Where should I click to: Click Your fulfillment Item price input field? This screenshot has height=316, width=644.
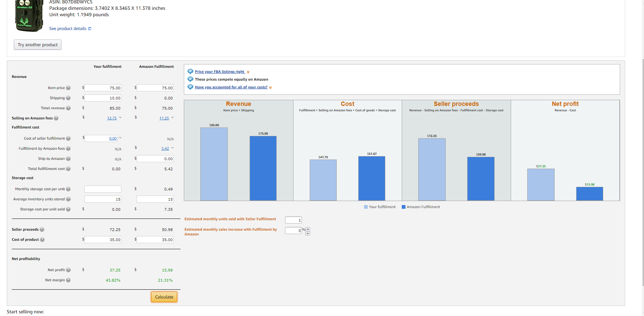pyautogui.click(x=103, y=88)
